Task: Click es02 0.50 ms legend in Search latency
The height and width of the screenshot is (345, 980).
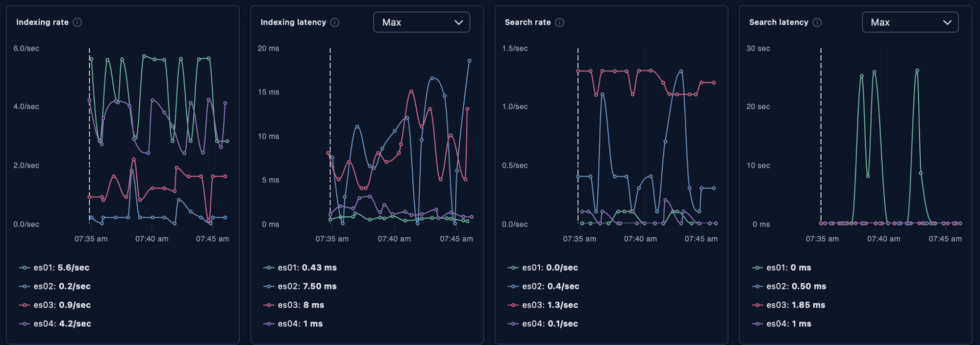Action: point(789,286)
